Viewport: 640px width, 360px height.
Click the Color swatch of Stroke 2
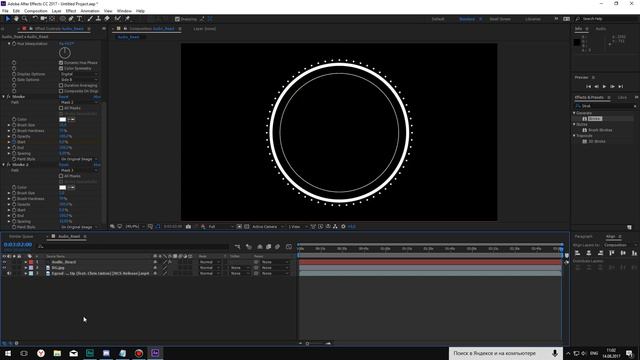[x=62, y=188]
